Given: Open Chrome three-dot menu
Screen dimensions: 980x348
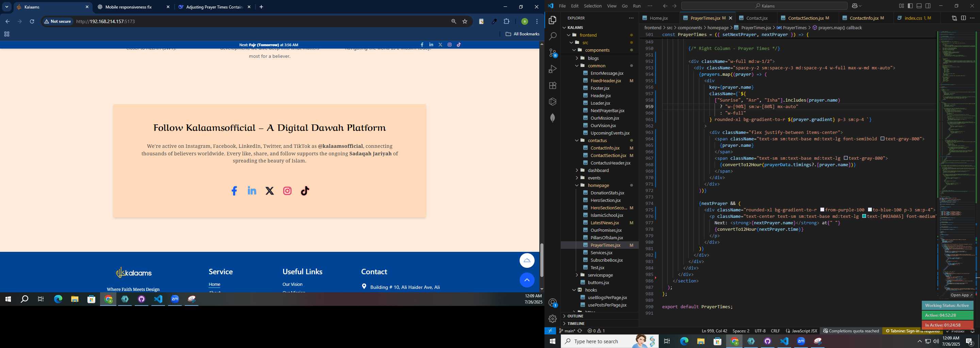Looking at the screenshot, I should 537,22.
